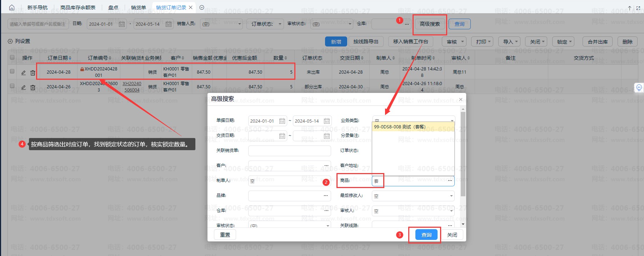Expand the 审核人 dropdown in dialog

(x=451, y=211)
